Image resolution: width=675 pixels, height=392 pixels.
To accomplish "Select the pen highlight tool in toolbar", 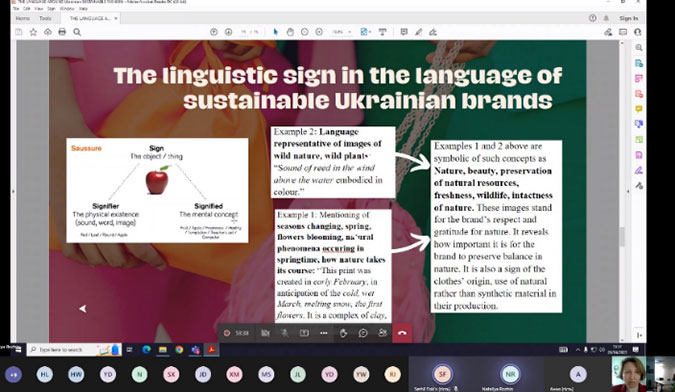I will point(418,32).
